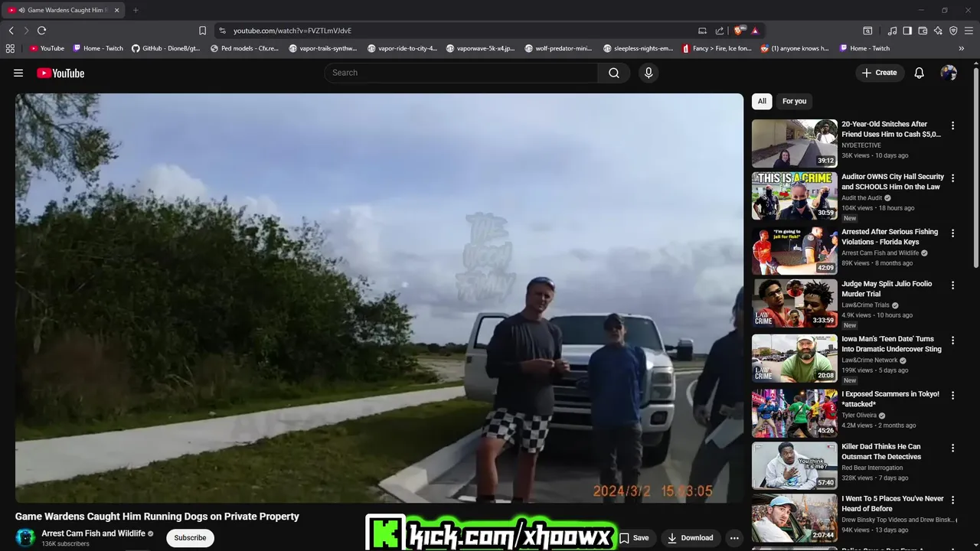Open the YouTube guide hamburger menu
This screenshot has height=551, width=980.
click(18, 73)
